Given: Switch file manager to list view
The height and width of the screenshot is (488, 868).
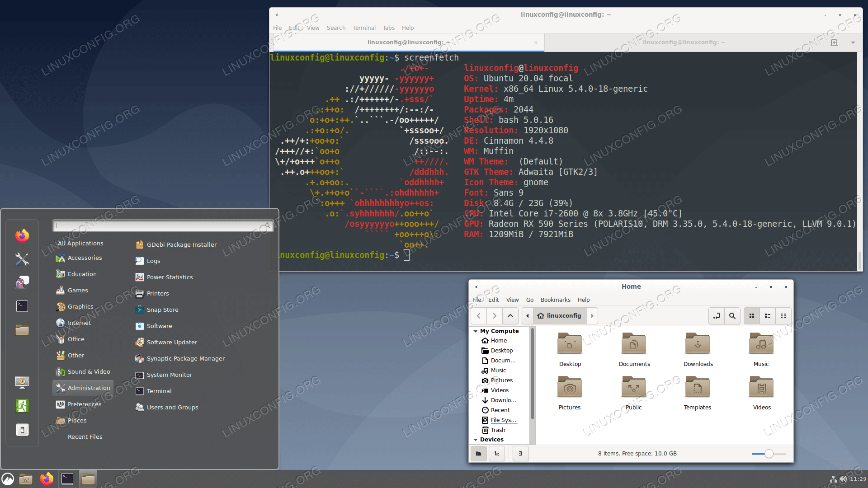Looking at the screenshot, I should tap(768, 316).
